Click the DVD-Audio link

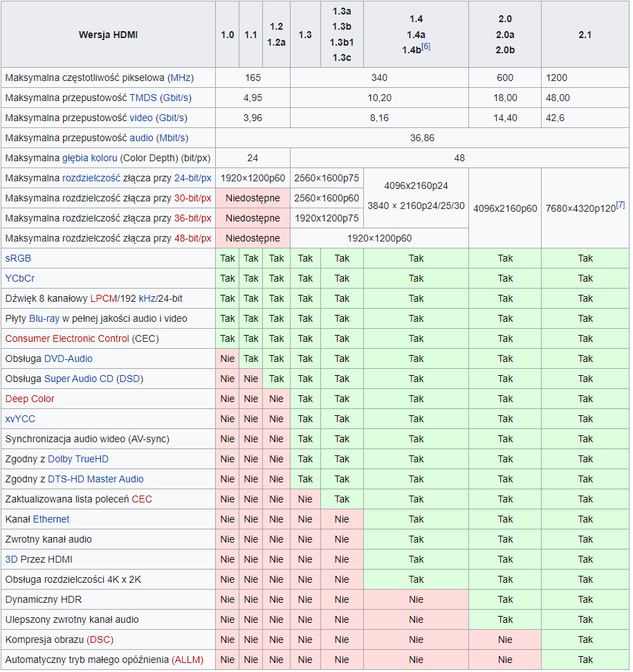[68, 359]
